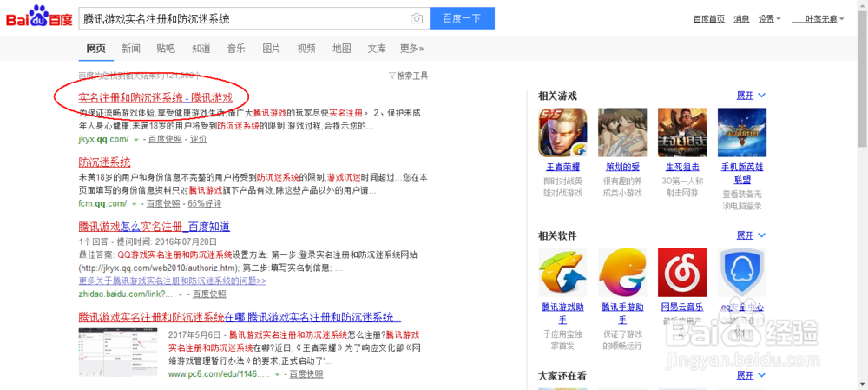The height and width of the screenshot is (390, 868).
Task: Switch to 音乐 tab
Action: point(236,48)
